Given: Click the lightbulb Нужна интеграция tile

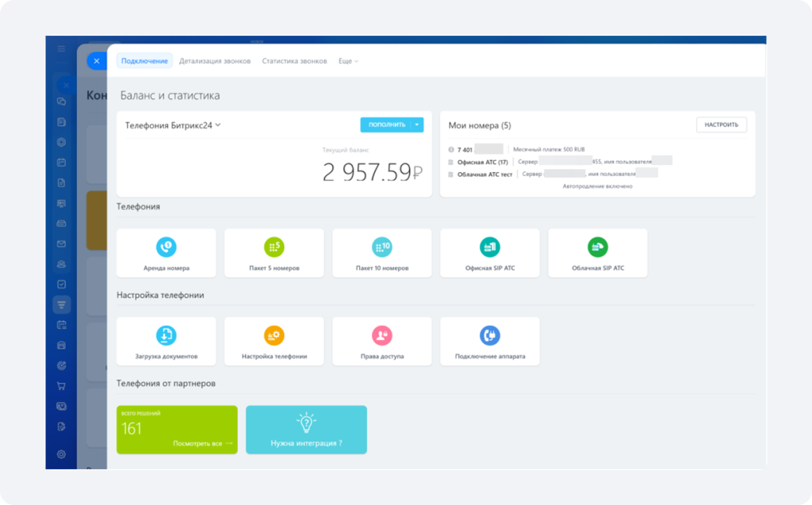Looking at the screenshot, I should pos(306,430).
